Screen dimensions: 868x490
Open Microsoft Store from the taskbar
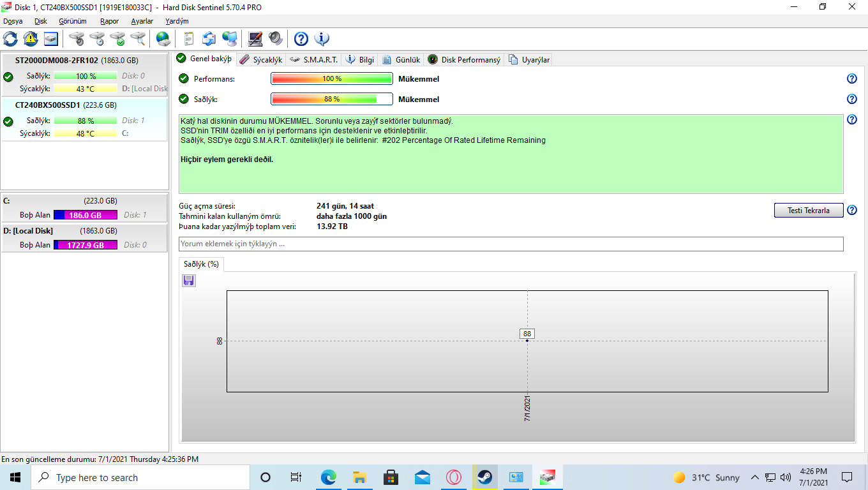tap(391, 477)
